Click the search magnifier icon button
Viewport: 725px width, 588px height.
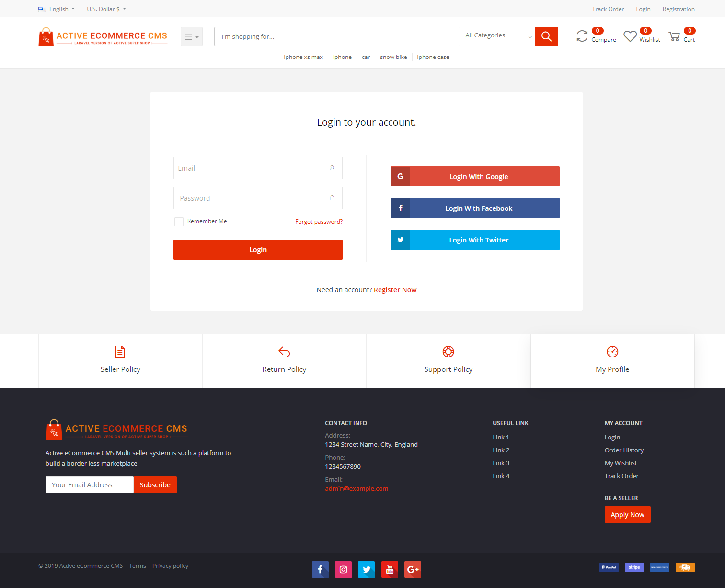pos(546,36)
